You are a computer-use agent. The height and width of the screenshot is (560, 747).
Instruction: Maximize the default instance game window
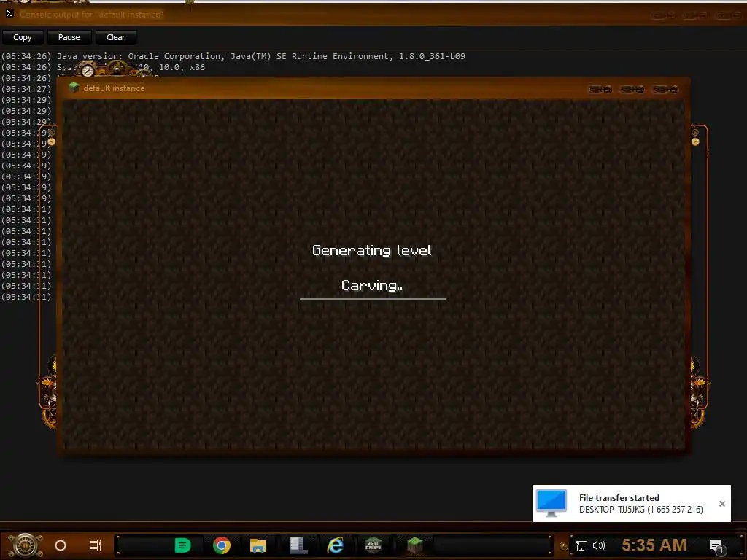pyautogui.click(x=632, y=89)
